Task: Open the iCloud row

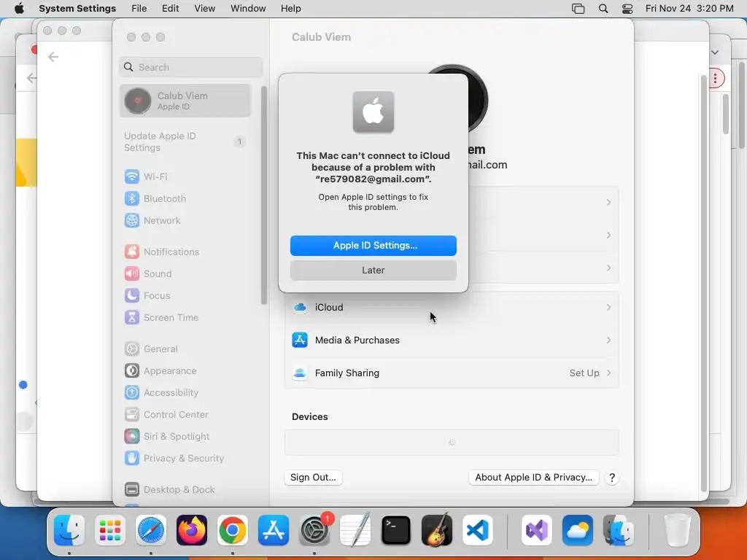Action: click(x=452, y=307)
